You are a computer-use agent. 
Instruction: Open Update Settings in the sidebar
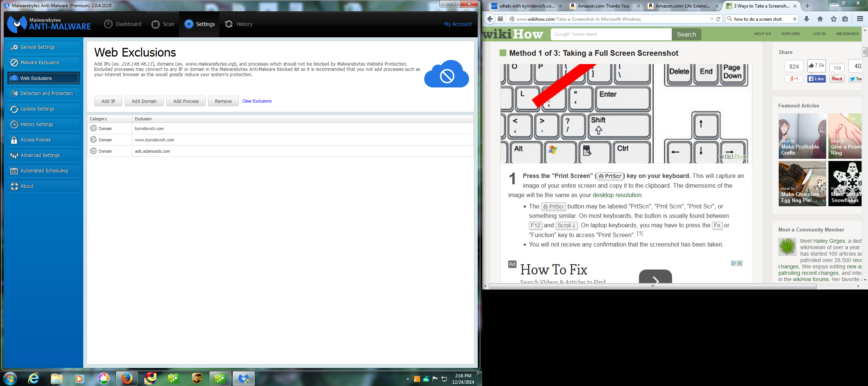pyautogui.click(x=43, y=109)
